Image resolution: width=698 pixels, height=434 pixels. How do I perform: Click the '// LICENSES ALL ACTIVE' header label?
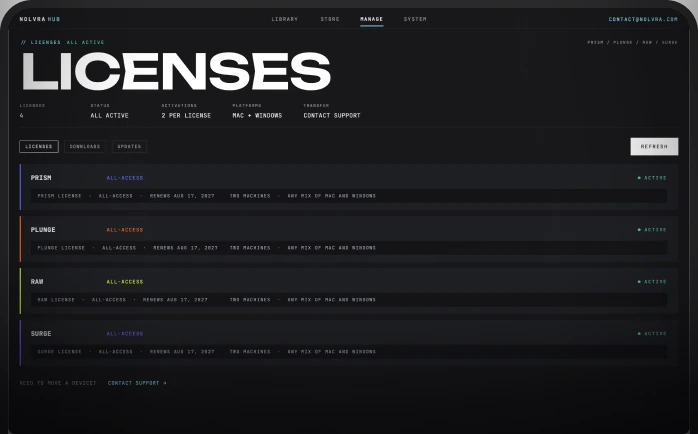coord(63,42)
